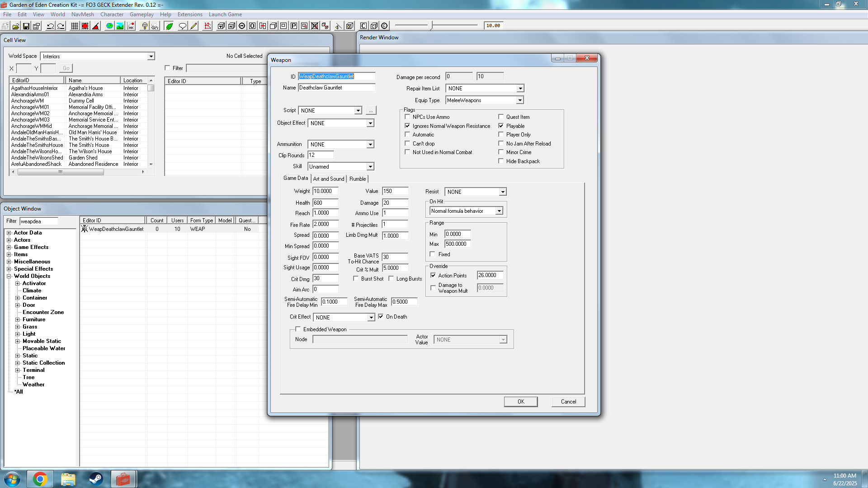
Task: Toggle the snap to grid icon
Action: pyautogui.click(x=75, y=26)
